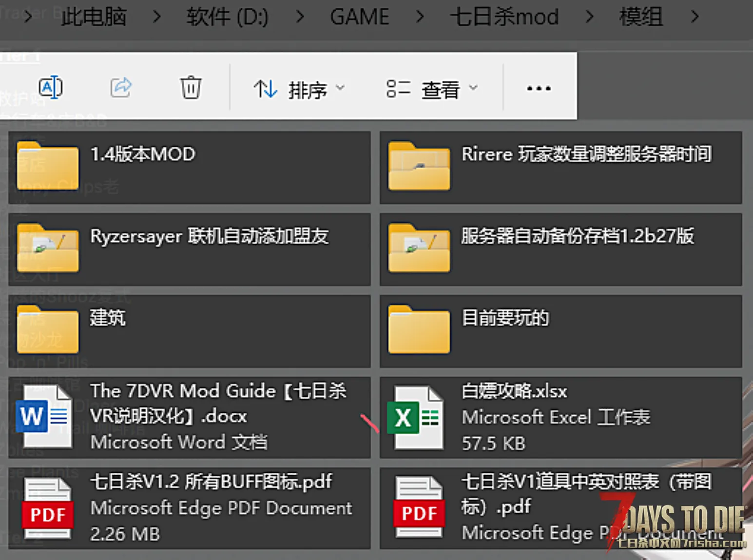This screenshot has height=560, width=753.
Task: Select PDF icon of 七日杀V1.2 所有BUFF图标
Action: point(47,508)
